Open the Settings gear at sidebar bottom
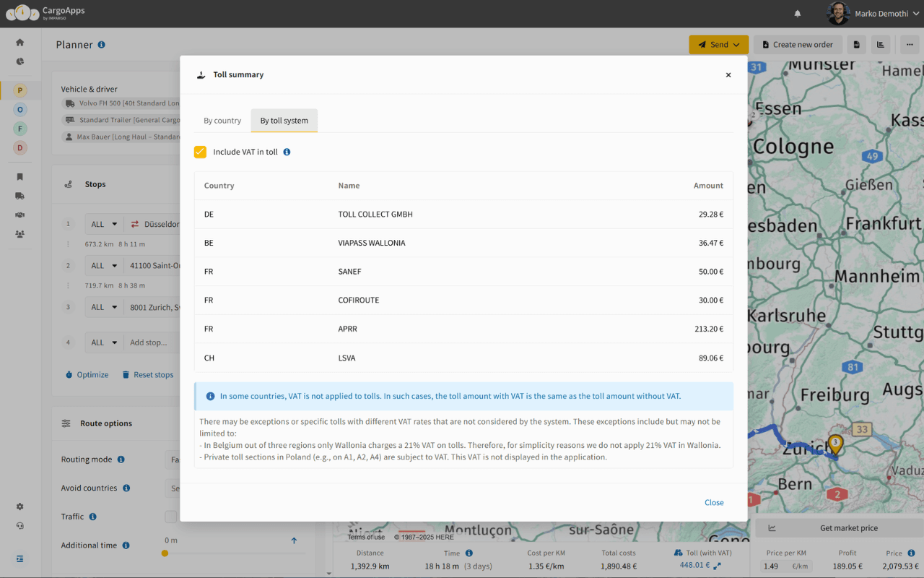 pyautogui.click(x=19, y=506)
